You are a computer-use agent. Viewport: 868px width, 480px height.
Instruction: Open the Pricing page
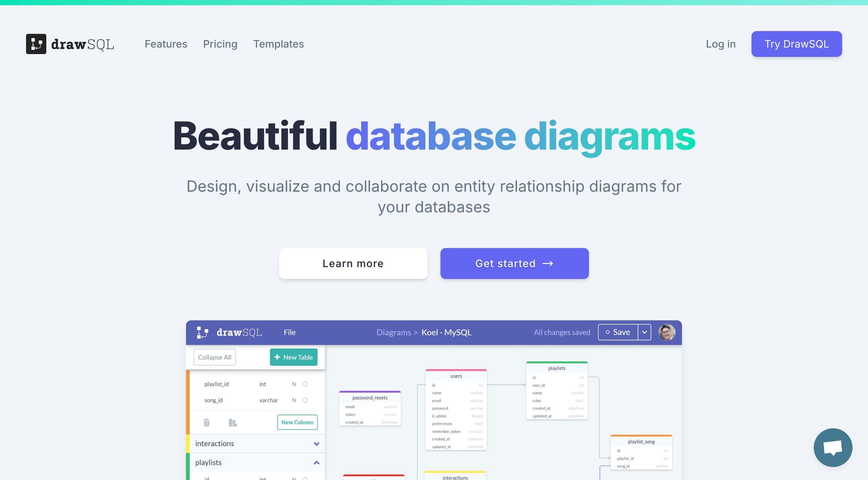[x=220, y=44]
